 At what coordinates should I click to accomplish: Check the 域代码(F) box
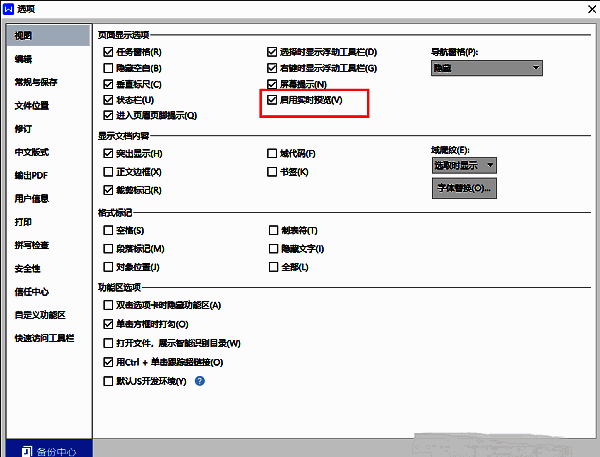point(272,153)
